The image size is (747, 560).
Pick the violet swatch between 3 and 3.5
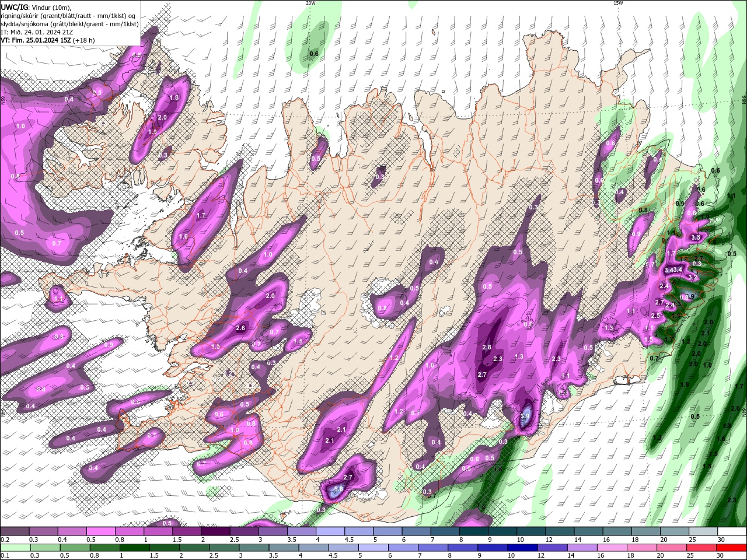[273, 531]
